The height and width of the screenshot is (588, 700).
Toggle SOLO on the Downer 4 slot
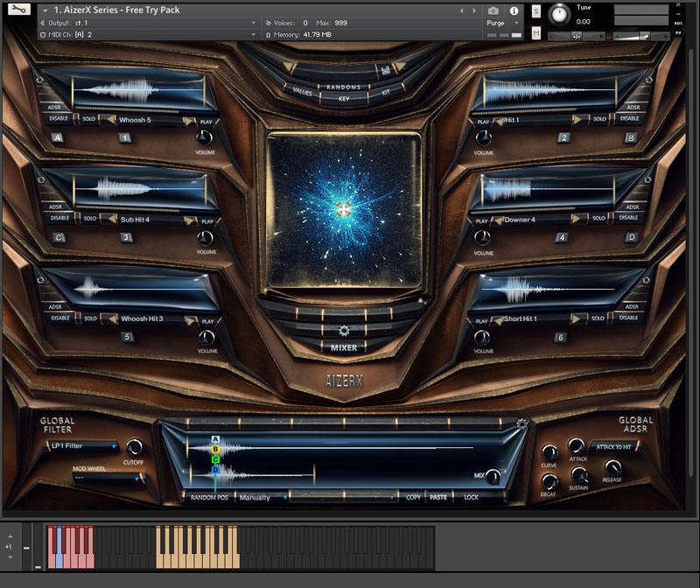point(600,218)
